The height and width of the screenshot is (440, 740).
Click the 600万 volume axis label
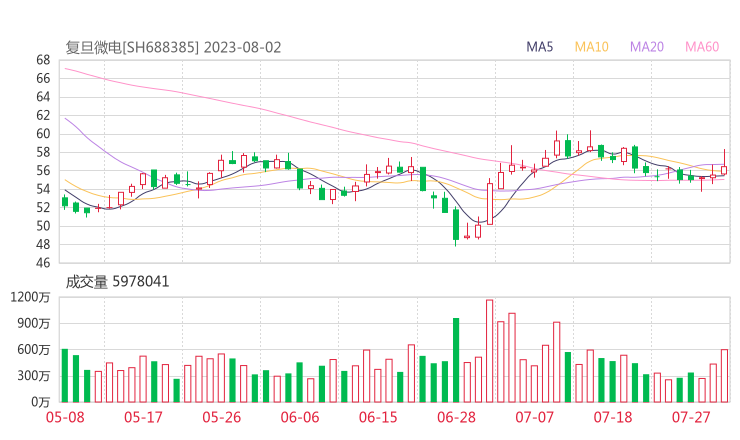tap(34, 350)
